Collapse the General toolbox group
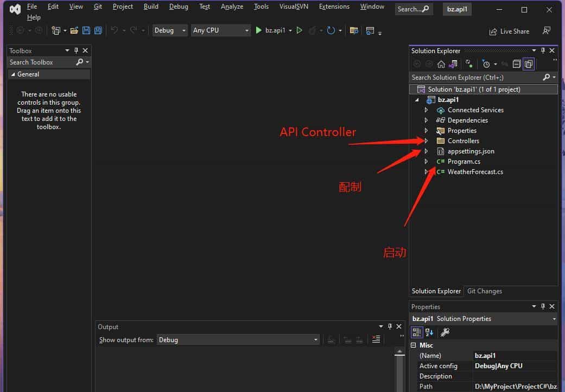 pyautogui.click(x=13, y=74)
